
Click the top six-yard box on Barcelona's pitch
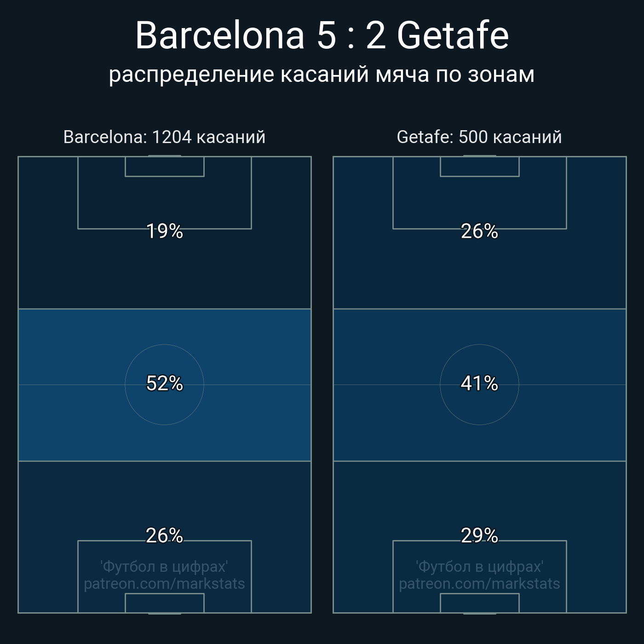pyautogui.click(x=164, y=167)
